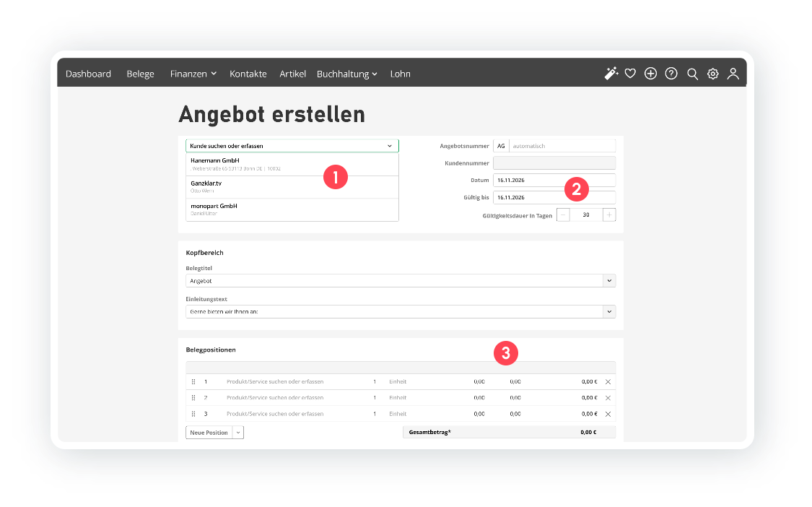The height and width of the screenshot is (507, 812).
Task: Open the user profile icon
Action: pyautogui.click(x=733, y=74)
